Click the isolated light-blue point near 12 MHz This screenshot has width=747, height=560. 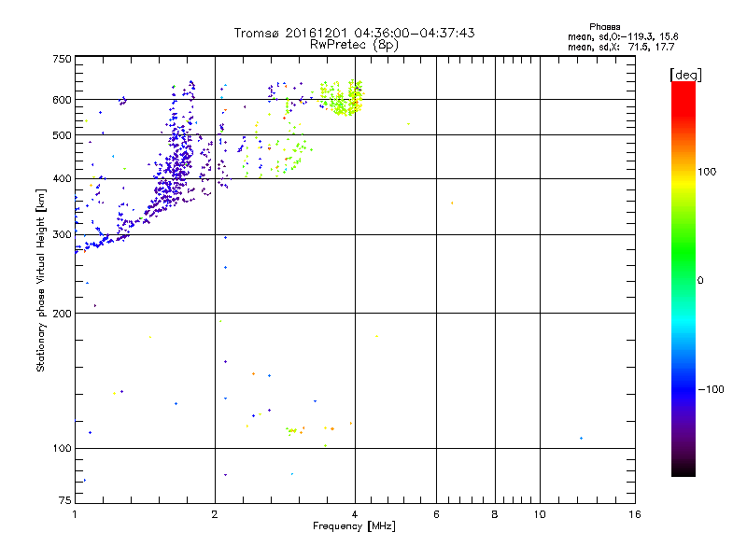581,438
